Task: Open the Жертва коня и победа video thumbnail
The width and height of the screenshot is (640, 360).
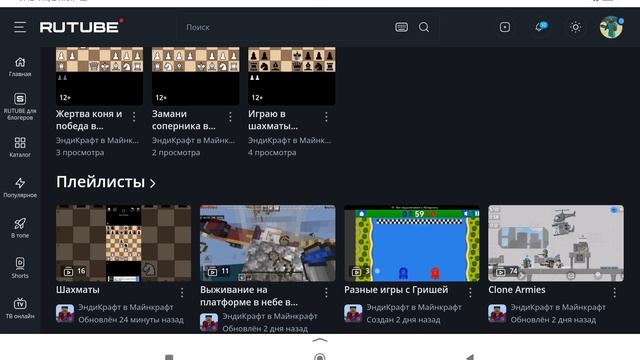Action: click(100, 76)
